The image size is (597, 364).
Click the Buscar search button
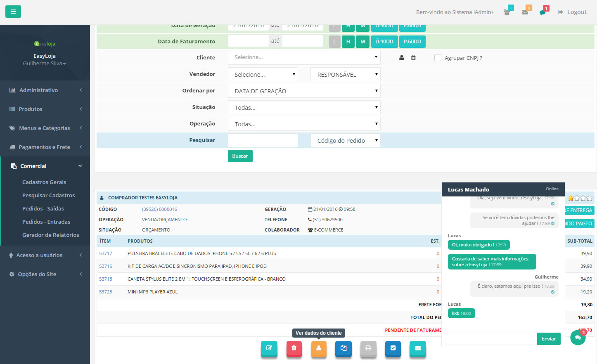(x=240, y=156)
